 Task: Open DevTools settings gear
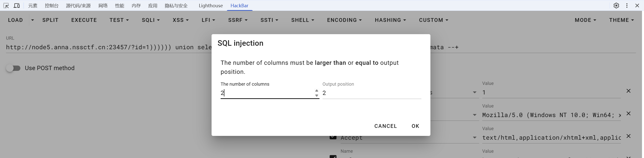click(x=616, y=6)
